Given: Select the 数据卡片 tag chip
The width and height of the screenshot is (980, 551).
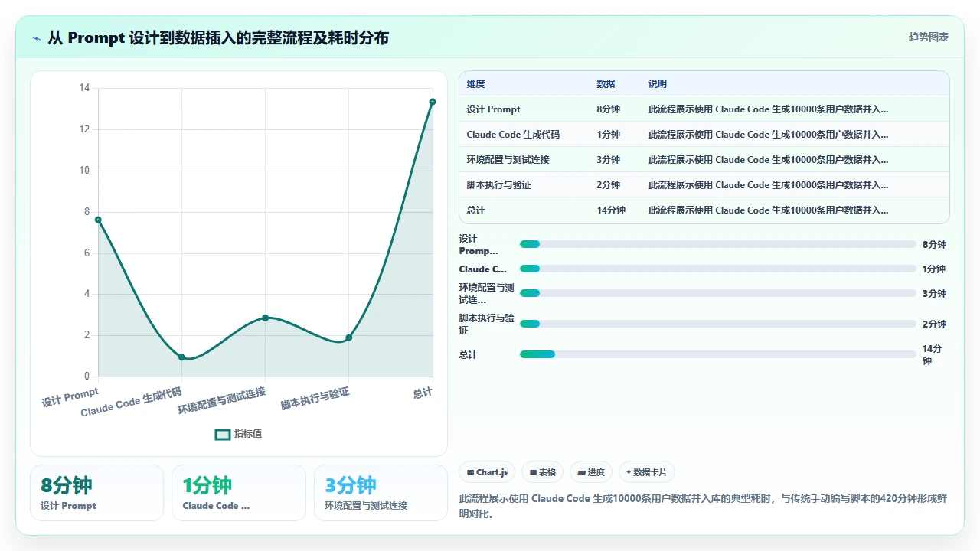Looking at the screenshot, I should tap(647, 472).
